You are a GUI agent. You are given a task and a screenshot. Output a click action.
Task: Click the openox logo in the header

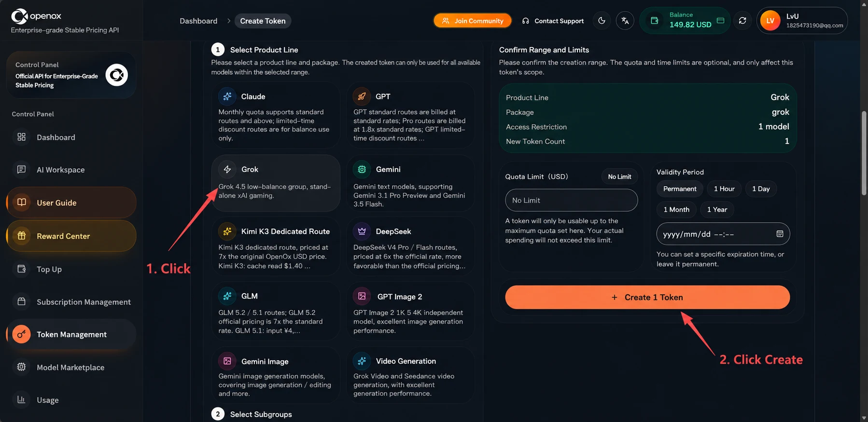[36, 16]
